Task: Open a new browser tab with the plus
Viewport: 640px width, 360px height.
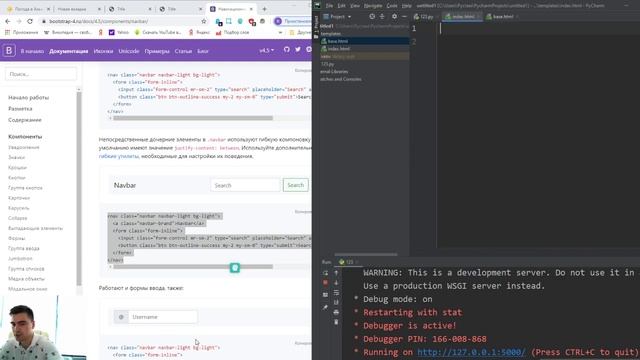Action: click(264, 9)
